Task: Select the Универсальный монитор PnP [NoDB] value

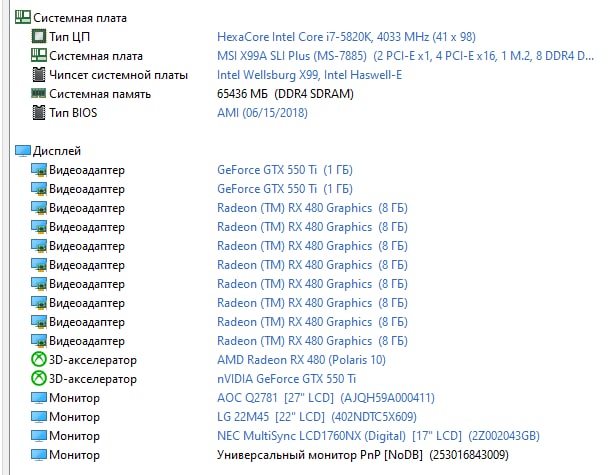Action: [x=363, y=455]
